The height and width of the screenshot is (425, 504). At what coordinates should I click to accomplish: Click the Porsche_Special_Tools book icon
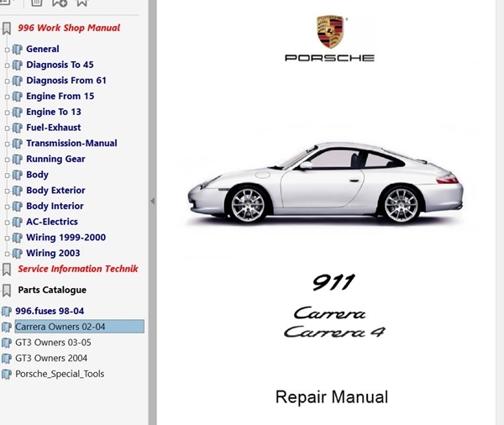pyautogui.click(x=7, y=375)
